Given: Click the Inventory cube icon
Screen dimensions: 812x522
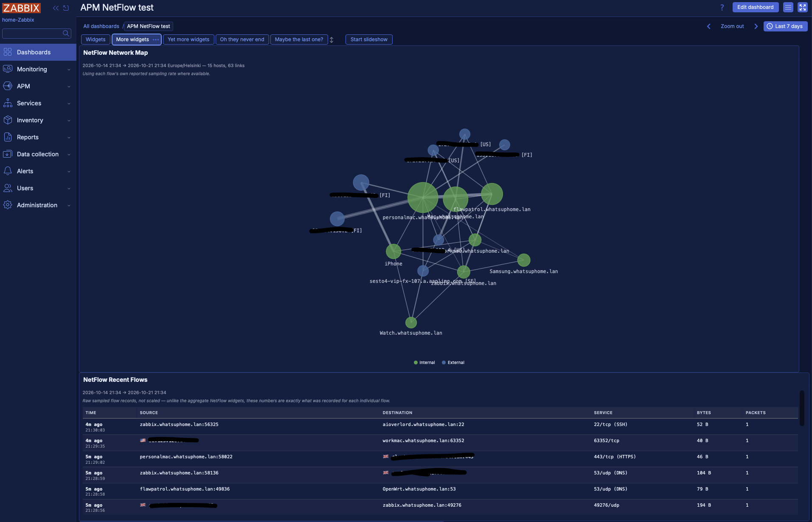Looking at the screenshot, I should click(x=8, y=120).
